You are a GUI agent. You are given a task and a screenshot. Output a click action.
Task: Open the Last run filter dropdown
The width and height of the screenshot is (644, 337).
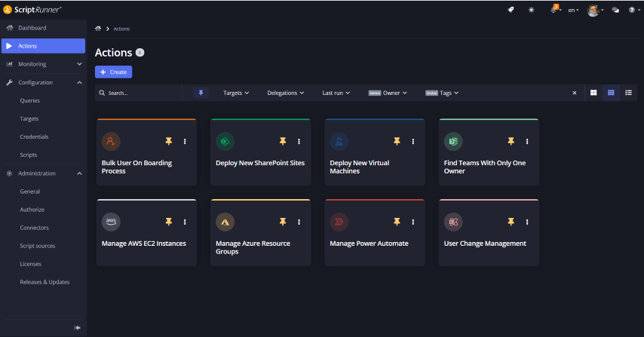point(336,93)
